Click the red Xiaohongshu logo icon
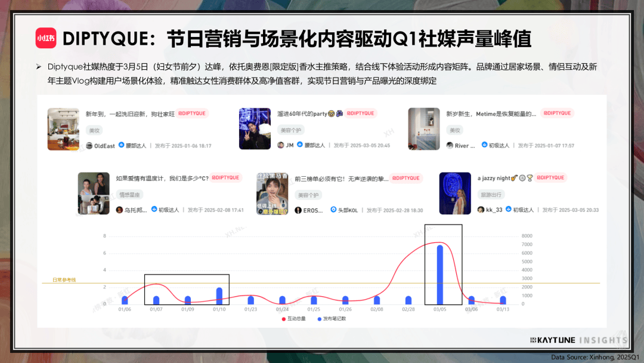644x363 pixels. (45, 38)
